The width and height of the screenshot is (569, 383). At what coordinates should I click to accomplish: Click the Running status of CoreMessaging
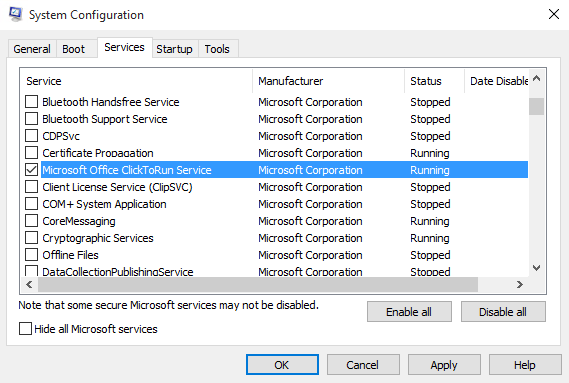(x=430, y=221)
